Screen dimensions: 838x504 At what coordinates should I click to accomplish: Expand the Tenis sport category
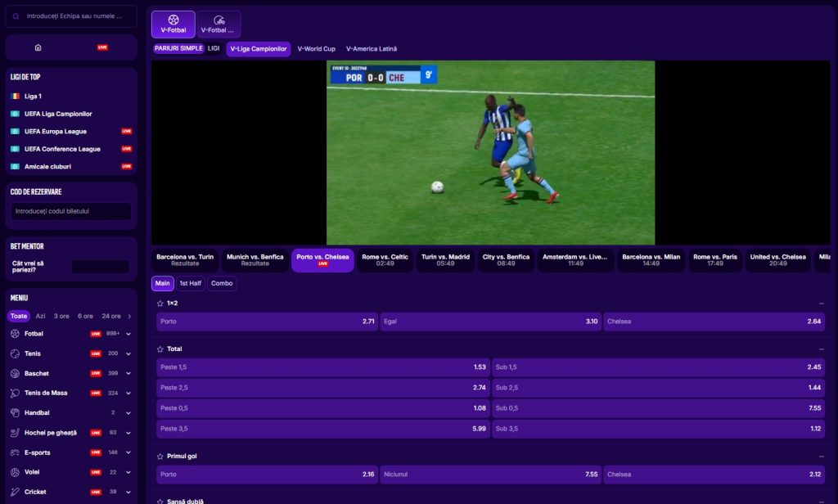(x=128, y=353)
